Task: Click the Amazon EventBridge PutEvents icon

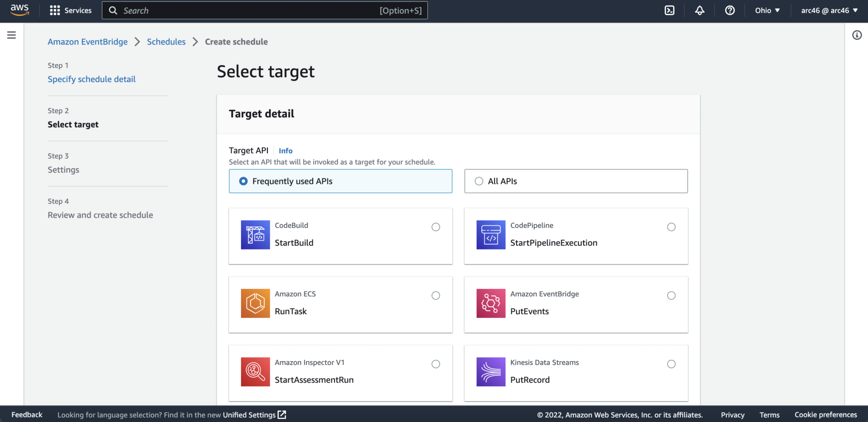Action: tap(490, 303)
